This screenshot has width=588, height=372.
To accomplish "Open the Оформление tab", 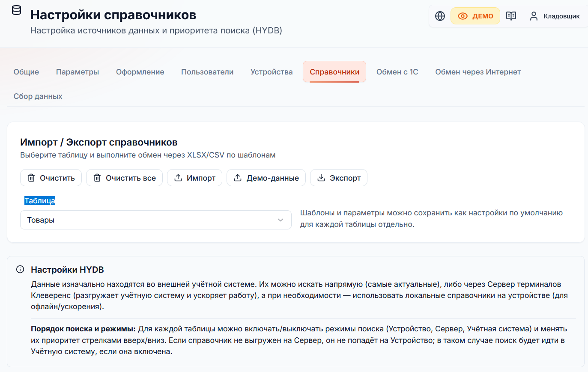I will click(140, 72).
